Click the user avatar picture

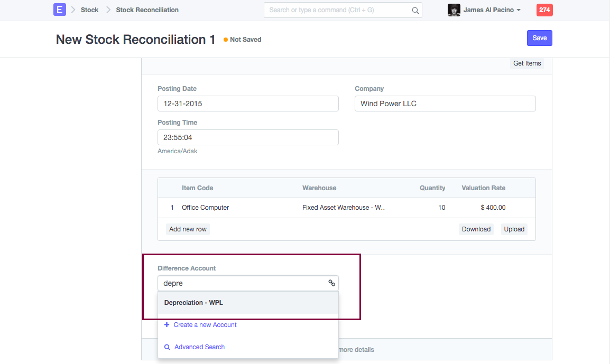[454, 10]
